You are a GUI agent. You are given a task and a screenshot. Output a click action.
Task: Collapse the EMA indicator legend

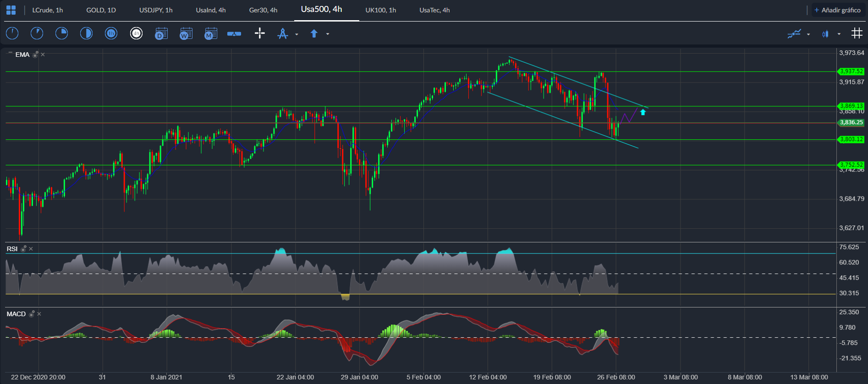point(10,53)
